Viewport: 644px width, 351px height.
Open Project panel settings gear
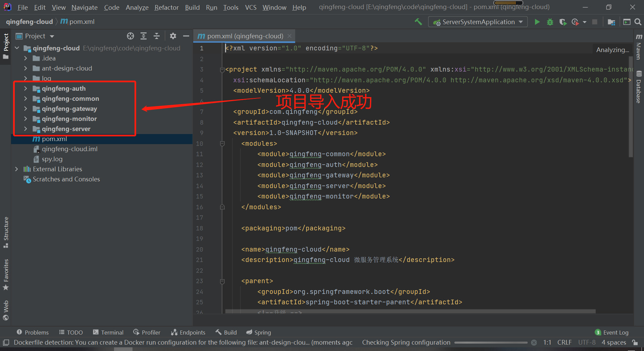point(173,36)
